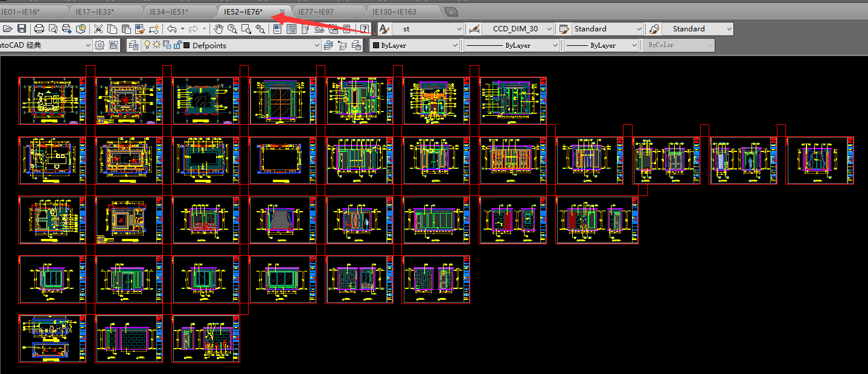Viewport: 868px width, 374px height.
Task: Click the Undo arrow icon
Action: point(172,28)
